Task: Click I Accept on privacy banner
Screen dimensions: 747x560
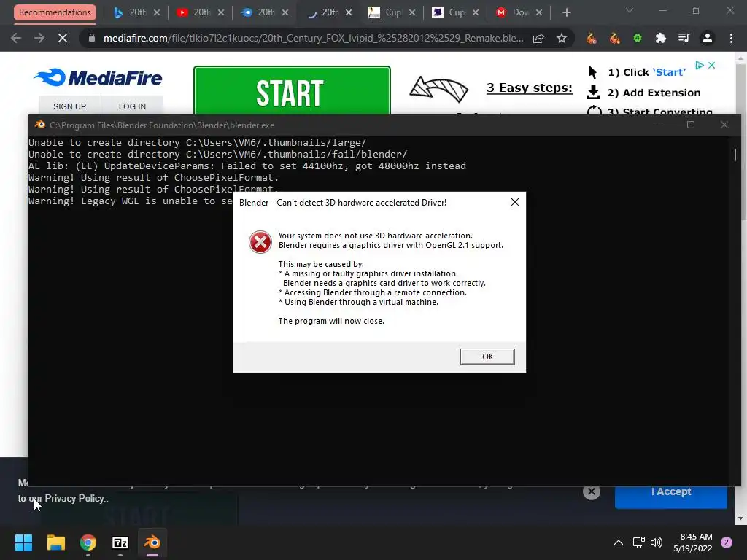Action: tap(671, 492)
